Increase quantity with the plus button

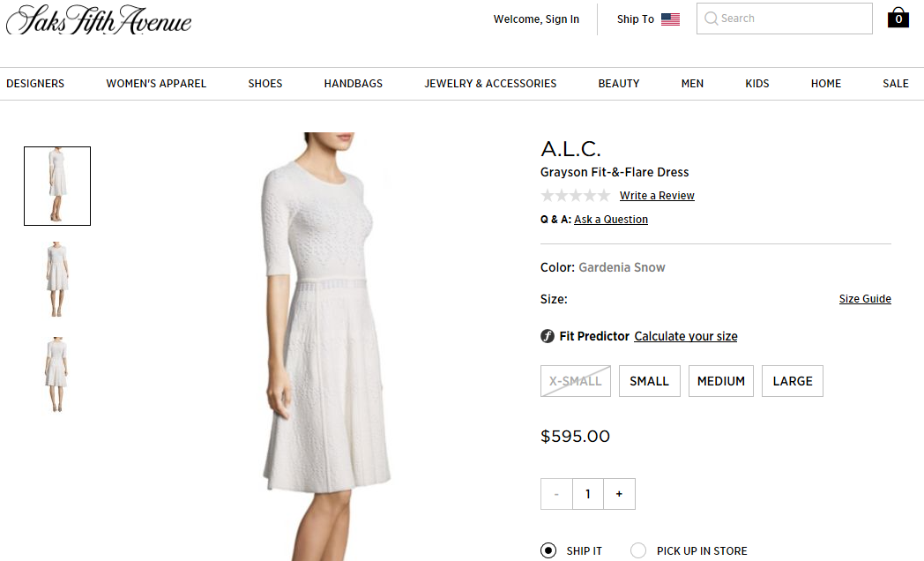(619, 494)
